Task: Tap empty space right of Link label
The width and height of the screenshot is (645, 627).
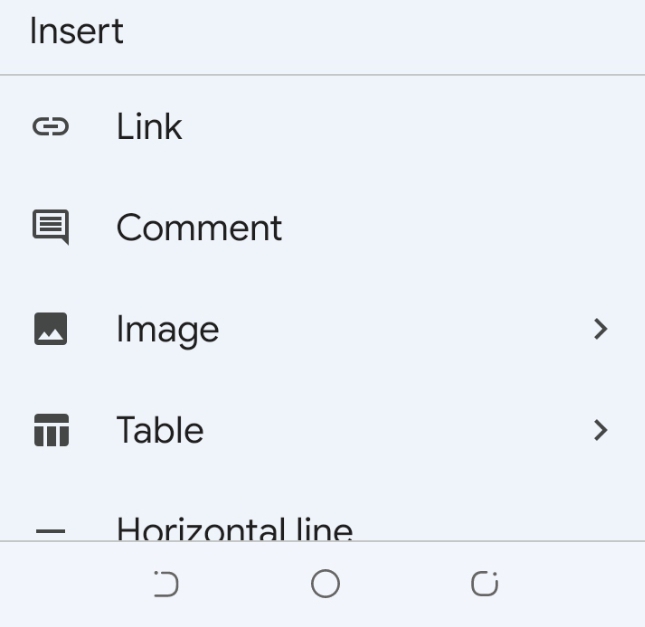Action: coord(411,127)
